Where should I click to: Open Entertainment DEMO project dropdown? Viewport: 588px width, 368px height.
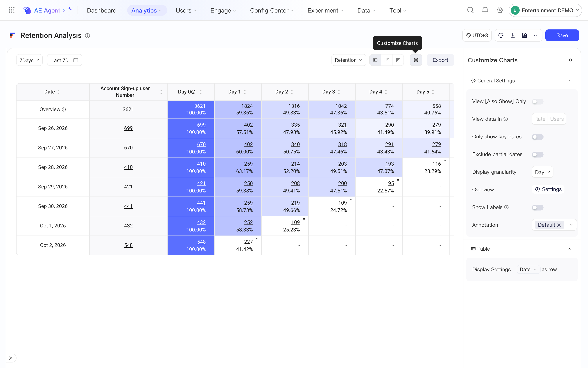545,10
